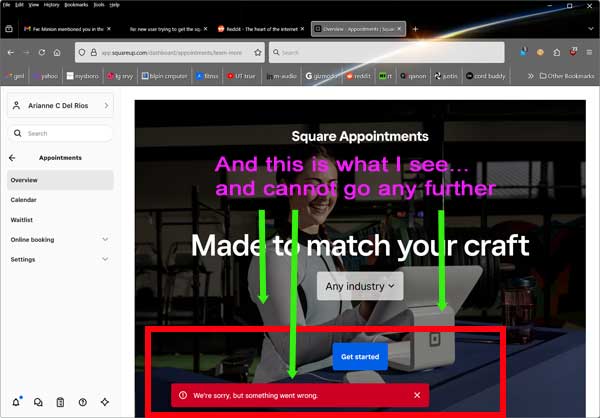Go back using browser back arrow

pyautogui.click(x=11, y=52)
